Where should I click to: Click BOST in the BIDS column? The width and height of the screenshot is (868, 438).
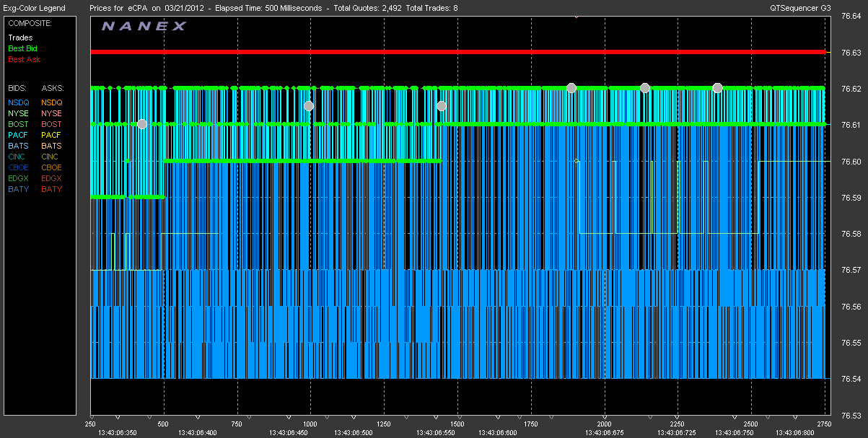[19, 124]
